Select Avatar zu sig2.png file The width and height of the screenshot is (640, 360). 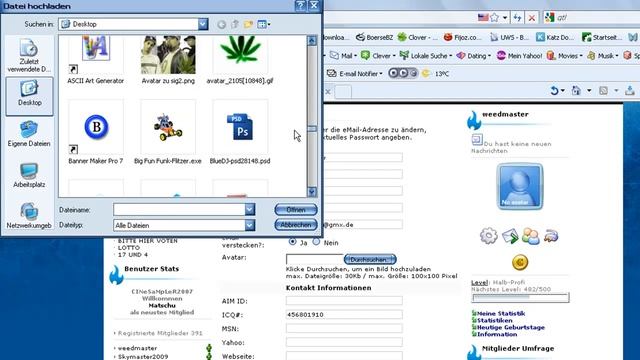coord(168,60)
